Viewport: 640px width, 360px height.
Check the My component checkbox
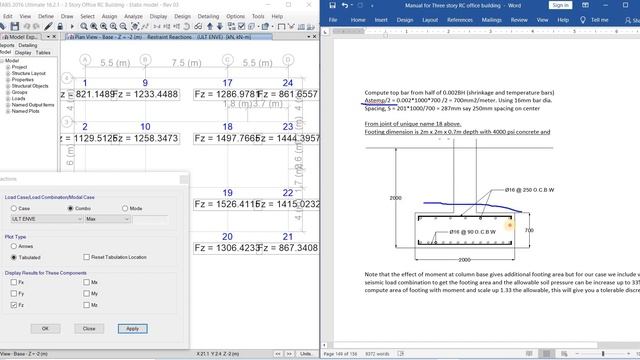tap(87, 293)
